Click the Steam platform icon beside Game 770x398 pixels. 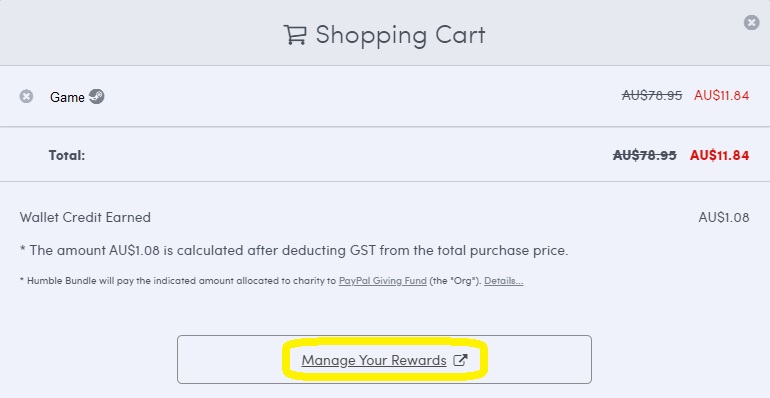(x=96, y=96)
